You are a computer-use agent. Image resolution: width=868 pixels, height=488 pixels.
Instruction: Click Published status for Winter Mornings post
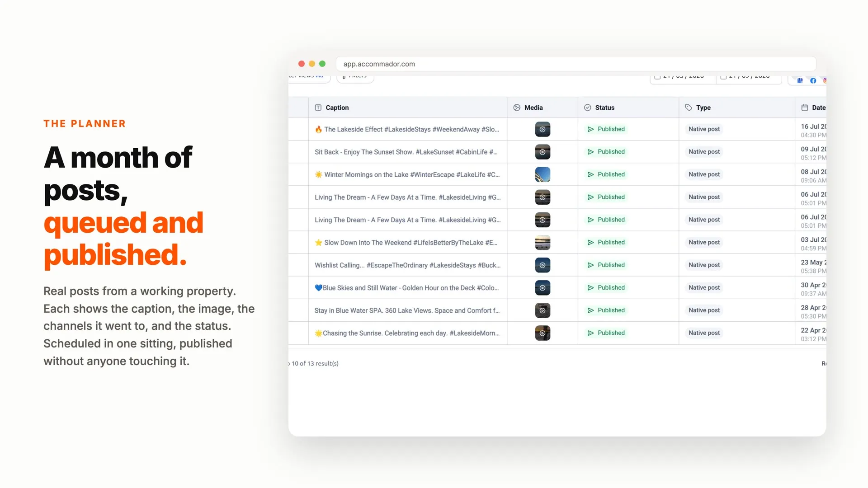click(x=606, y=174)
